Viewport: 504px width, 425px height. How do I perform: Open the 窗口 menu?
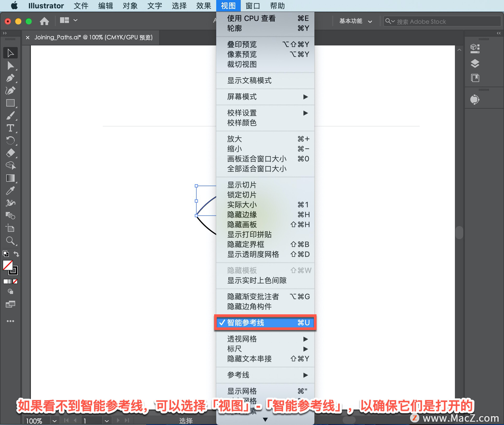(253, 6)
